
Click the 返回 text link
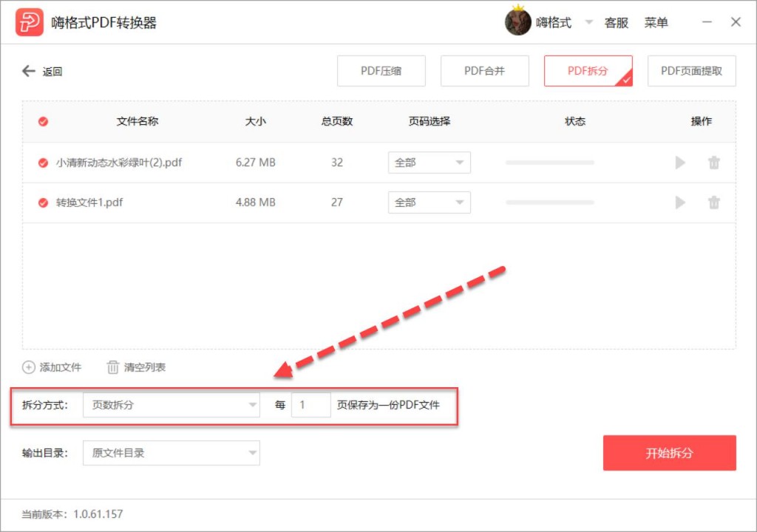52,72
